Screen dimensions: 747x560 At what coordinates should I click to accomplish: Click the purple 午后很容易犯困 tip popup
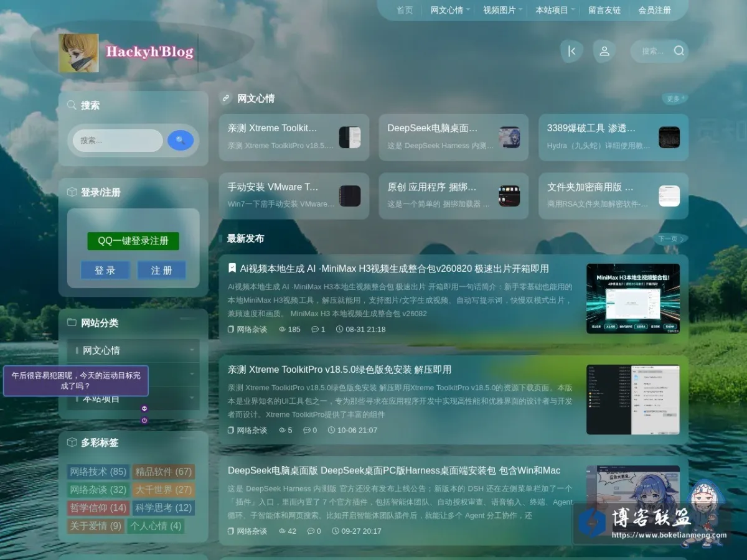point(76,381)
